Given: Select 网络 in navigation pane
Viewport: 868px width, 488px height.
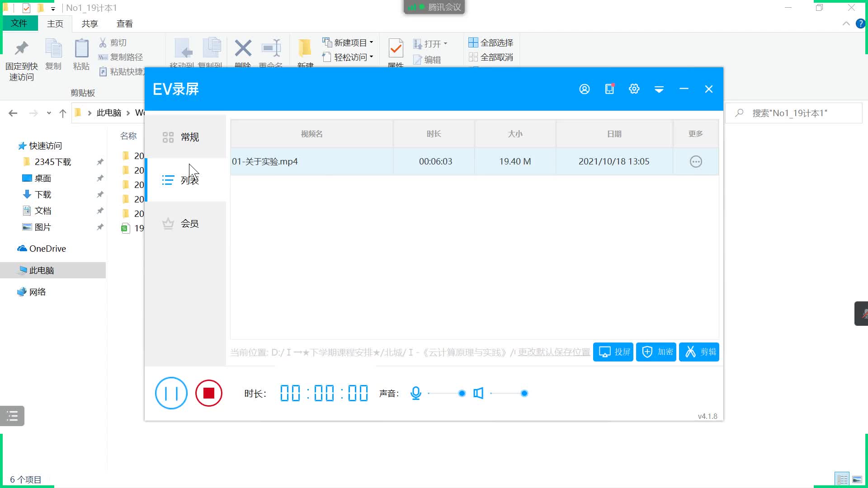Looking at the screenshot, I should click(32, 292).
